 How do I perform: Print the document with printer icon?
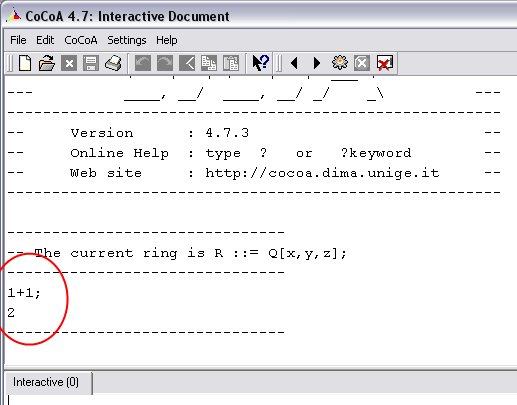click(113, 63)
